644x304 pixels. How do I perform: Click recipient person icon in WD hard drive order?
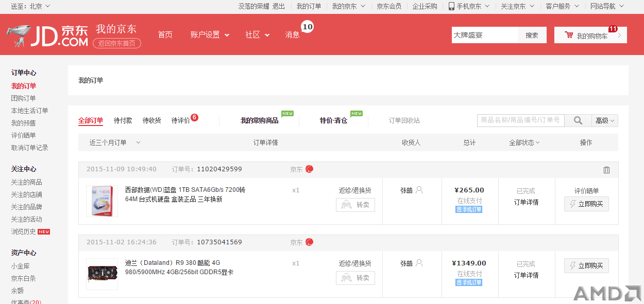(419, 190)
